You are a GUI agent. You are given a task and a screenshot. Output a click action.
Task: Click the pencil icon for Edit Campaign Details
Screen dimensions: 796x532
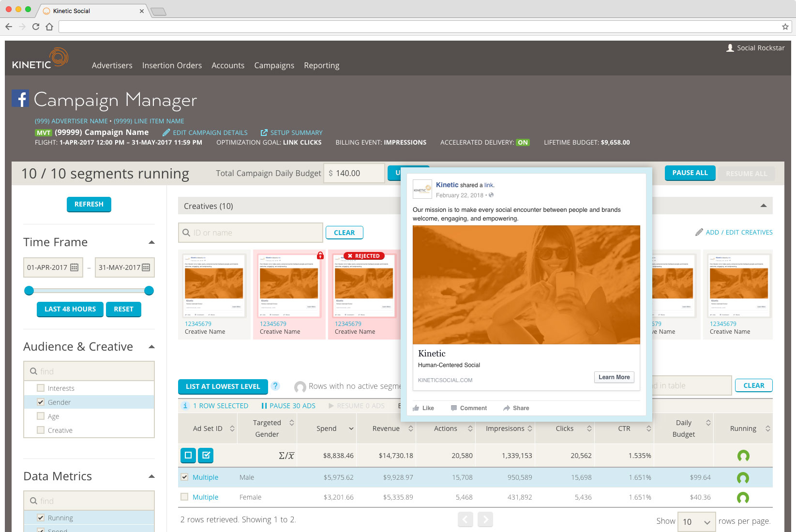[166, 133]
